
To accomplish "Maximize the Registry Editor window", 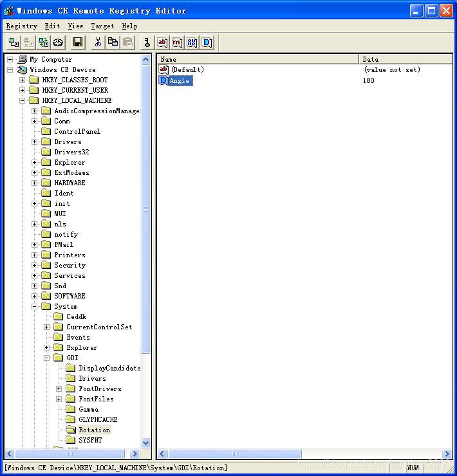I will click(431, 11).
